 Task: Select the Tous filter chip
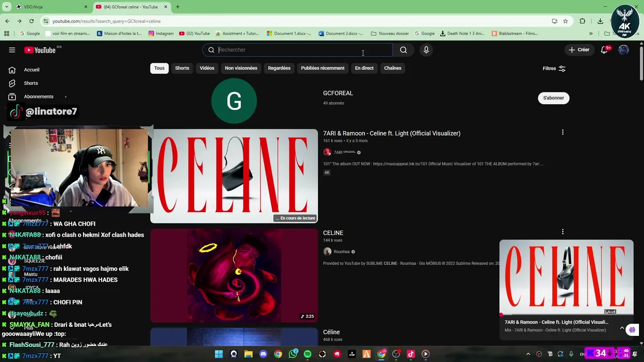159,68
